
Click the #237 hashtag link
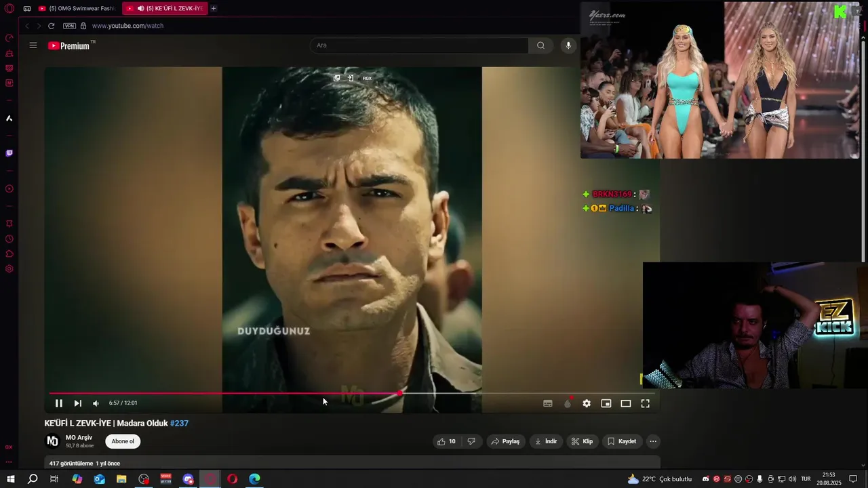pos(179,424)
